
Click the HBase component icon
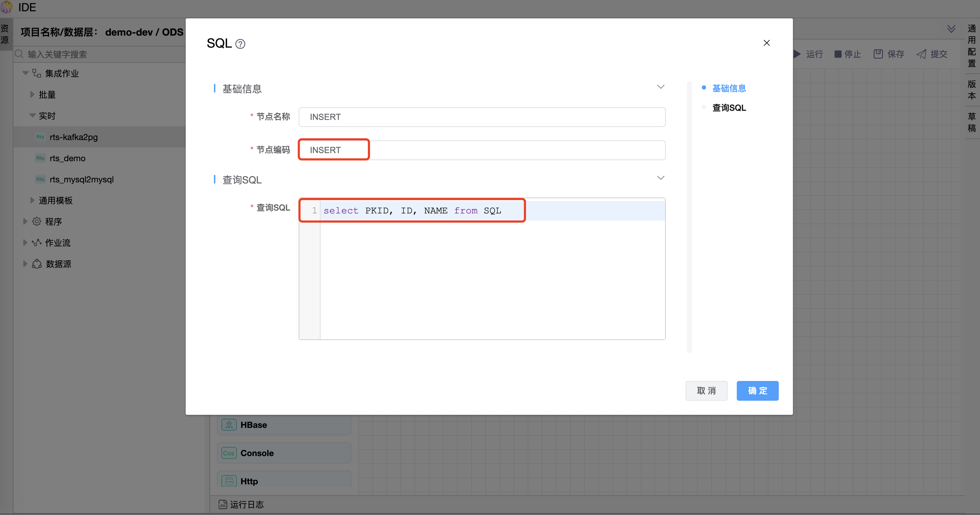[x=229, y=425]
